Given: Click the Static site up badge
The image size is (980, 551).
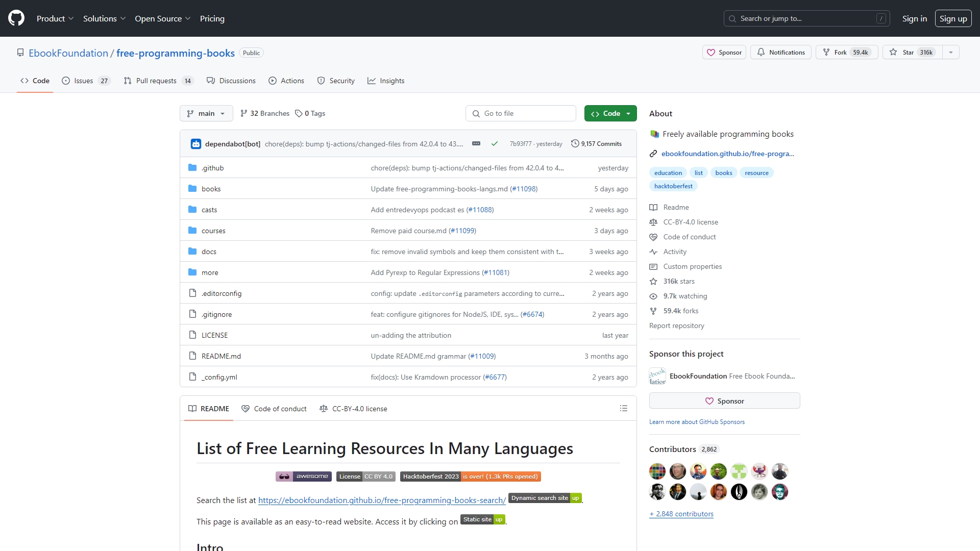Looking at the screenshot, I should coord(483,519).
